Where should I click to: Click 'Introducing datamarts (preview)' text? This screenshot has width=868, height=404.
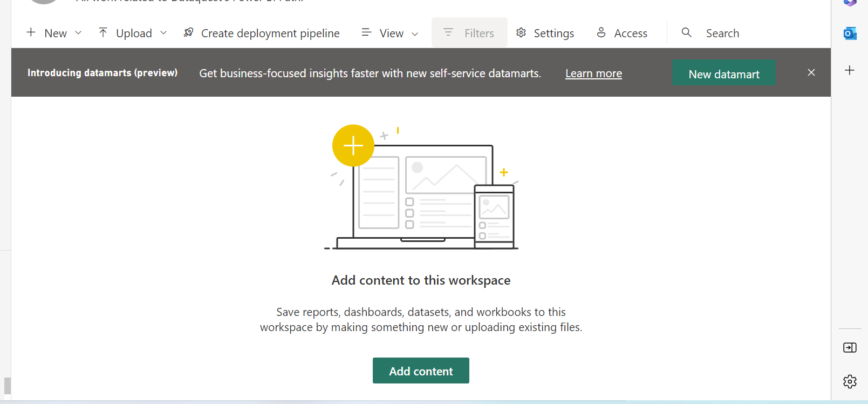tap(102, 73)
